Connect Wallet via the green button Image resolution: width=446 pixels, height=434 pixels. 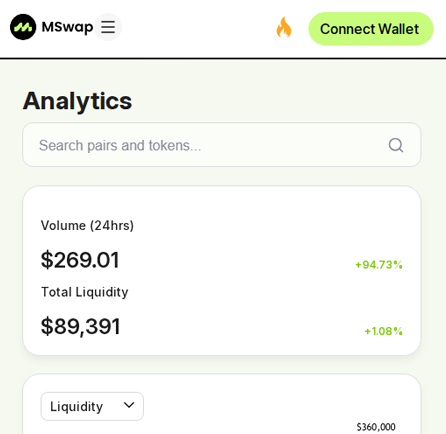(371, 29)
